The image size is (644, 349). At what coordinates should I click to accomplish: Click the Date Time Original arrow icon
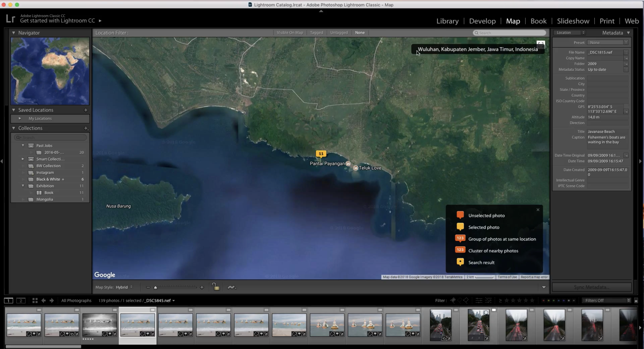point(626,155)
